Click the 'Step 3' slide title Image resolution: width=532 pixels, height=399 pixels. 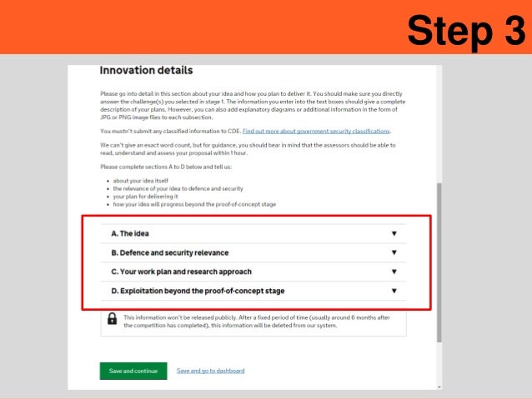(x=465, y=30)
